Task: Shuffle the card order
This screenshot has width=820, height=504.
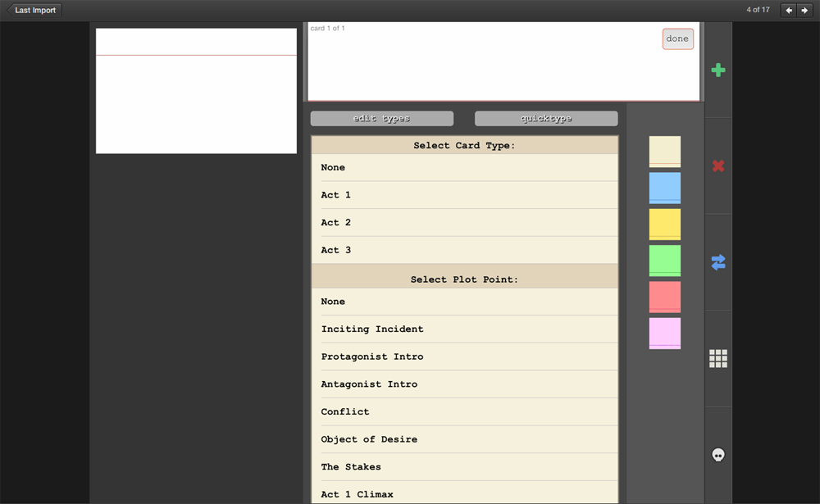Action: (717, 261)
